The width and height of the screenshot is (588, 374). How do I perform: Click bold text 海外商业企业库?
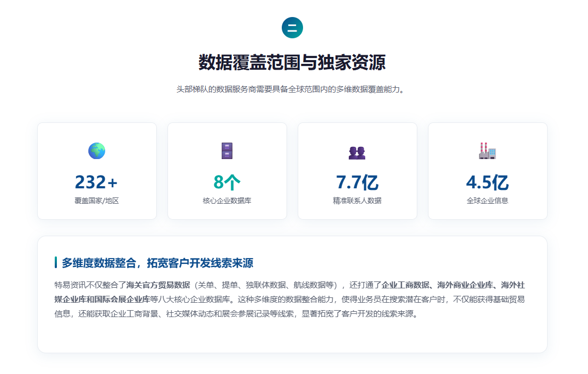click(465, 285)
